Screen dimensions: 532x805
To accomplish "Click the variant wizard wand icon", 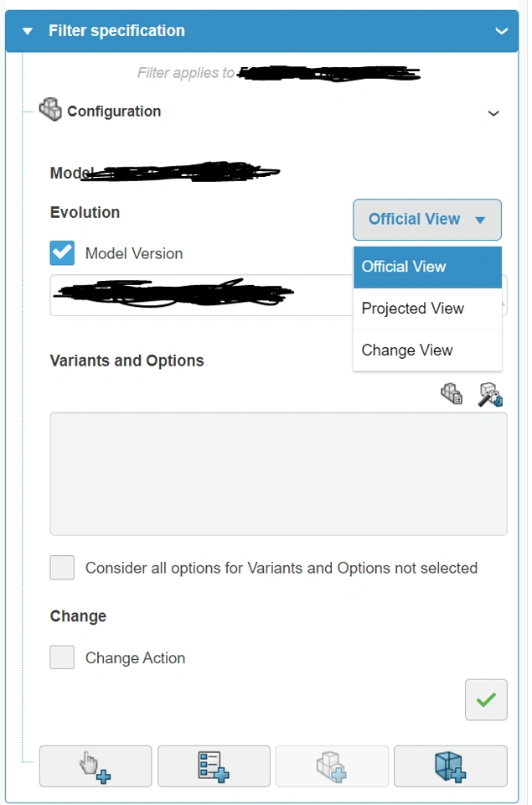I will click(x=490, y=394).
